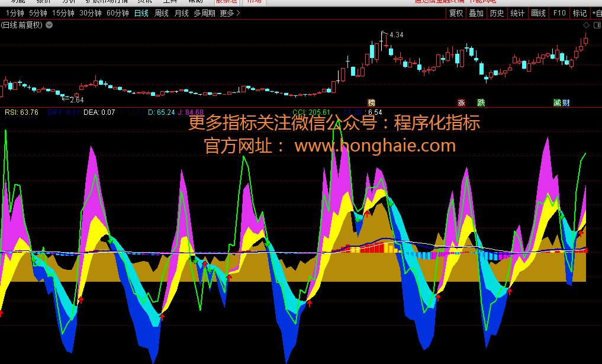The height and width of the screenshot is (364, 602).
Task: Click the diamond icon at top right
Action: click(x=586, y=25)
